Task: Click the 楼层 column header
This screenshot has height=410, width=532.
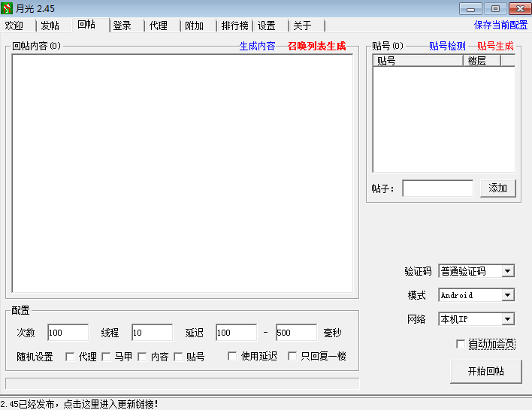Action: pos(477,61)
